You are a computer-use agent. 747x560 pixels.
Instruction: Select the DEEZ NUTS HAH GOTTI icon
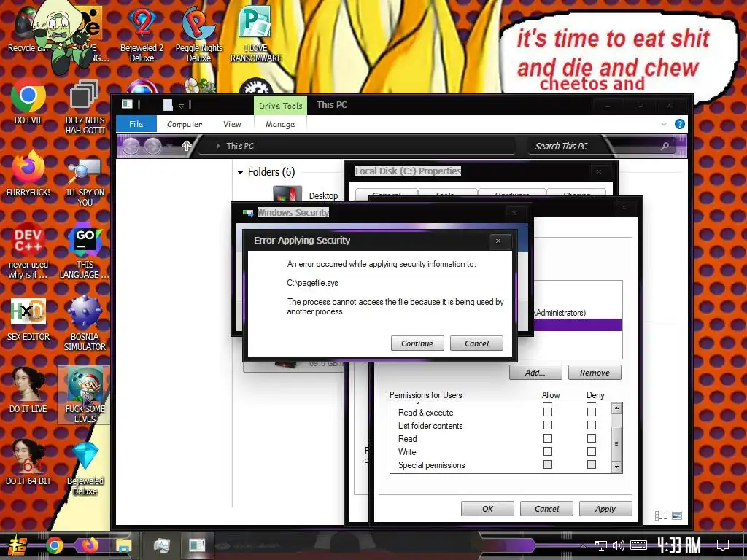coord(85,107)
